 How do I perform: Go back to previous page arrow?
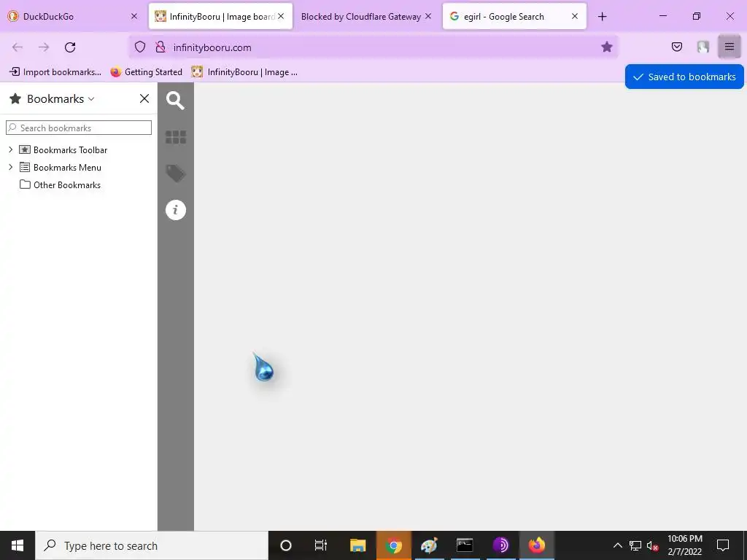18,47
